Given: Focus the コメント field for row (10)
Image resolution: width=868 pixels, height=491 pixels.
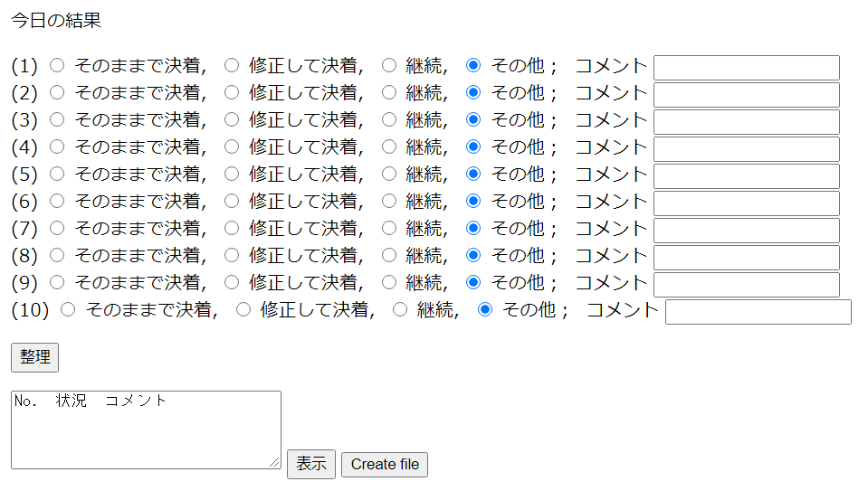Looking at the screenshot, I should pyautogui.click(x=758, y=312).
